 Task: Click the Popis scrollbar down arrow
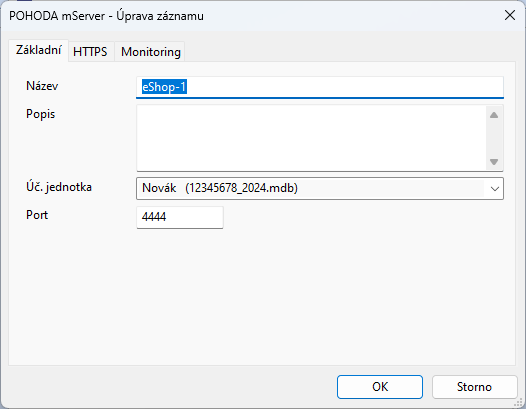(x=494, y=162)
